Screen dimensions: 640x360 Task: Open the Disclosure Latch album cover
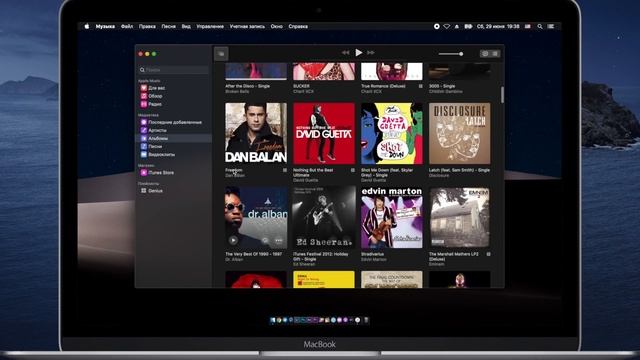tap(460, 133)
